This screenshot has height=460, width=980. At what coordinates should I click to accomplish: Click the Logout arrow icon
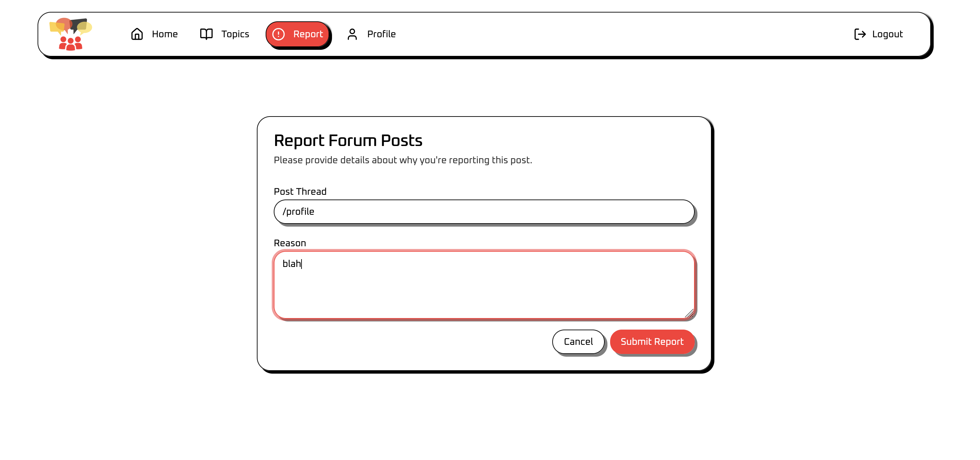point(860,34)
